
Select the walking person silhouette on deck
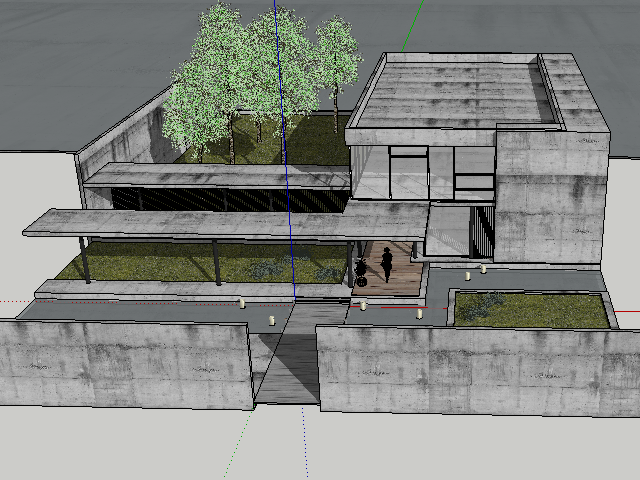(387, 264)
